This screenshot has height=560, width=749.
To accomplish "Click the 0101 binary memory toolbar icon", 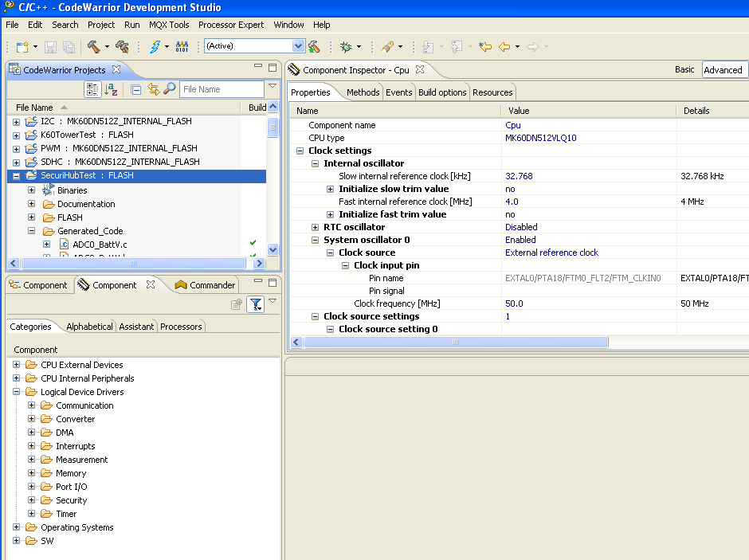I will pos(181,45).
